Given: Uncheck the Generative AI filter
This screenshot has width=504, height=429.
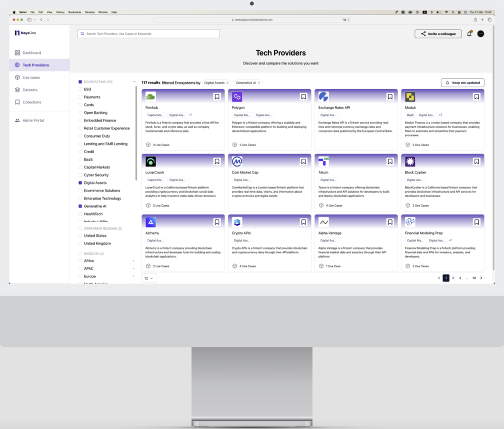Looking at the screenshot, I should pyautogui.click(x=80, y=206).
